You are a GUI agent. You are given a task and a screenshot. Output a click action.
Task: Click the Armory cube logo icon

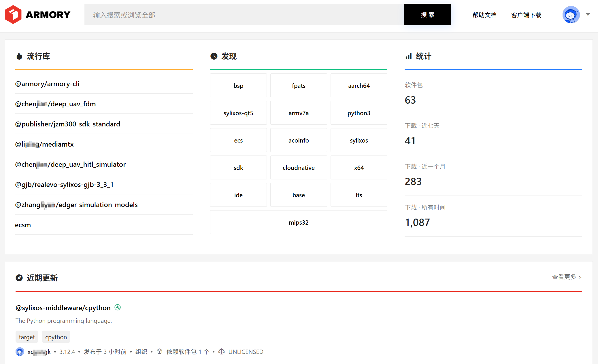click(13, 14)
